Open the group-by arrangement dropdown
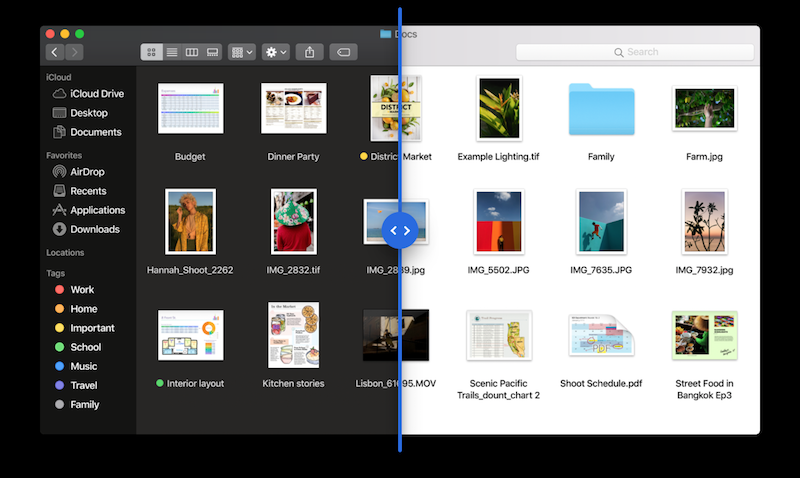The height and width of the screenshot is (478, 800). coord(241,51)
